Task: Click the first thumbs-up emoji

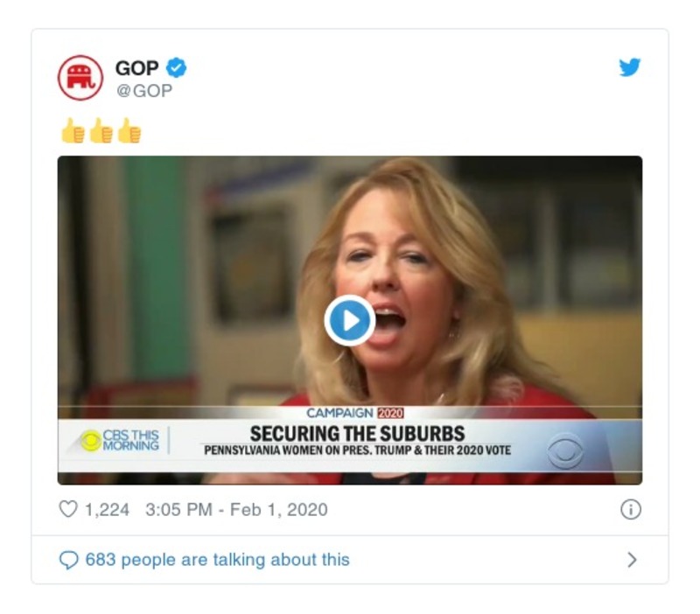Action: (73, 131)
